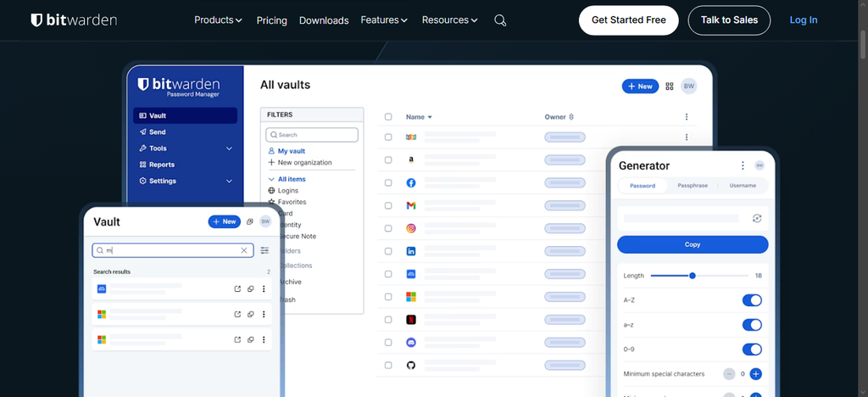Increase minimum special characters with plus
The width and height of the screenshot is (868, 397).
point(755,374)
